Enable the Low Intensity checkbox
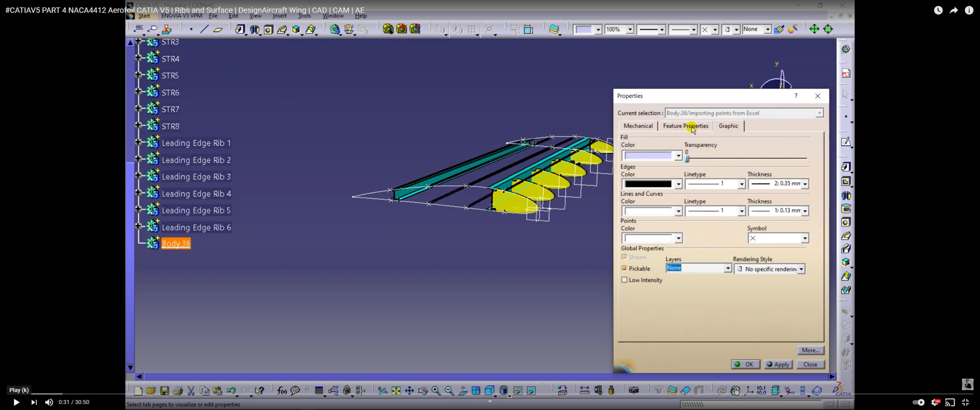Viewport: 980px width, 410px height. 624,280
